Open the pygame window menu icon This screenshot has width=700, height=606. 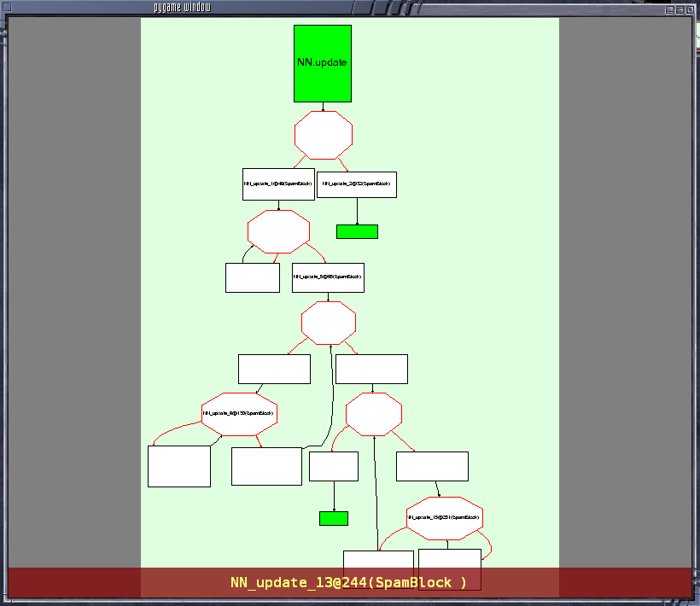coord(7,7)
